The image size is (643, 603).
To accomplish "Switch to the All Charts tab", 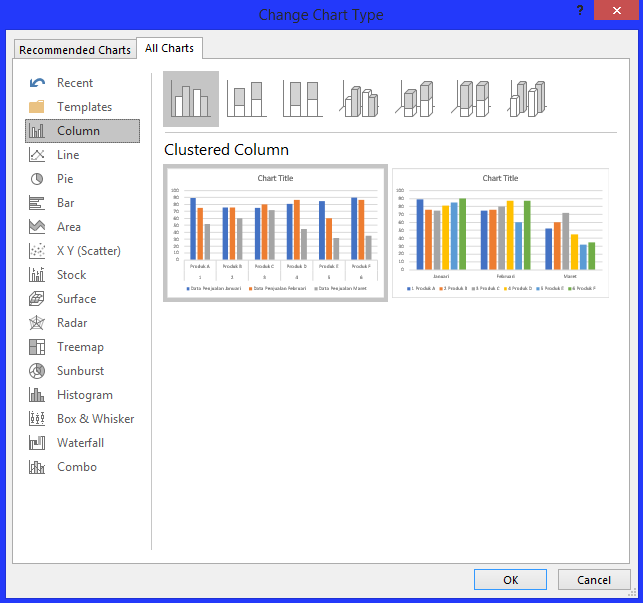I will 169,48.
